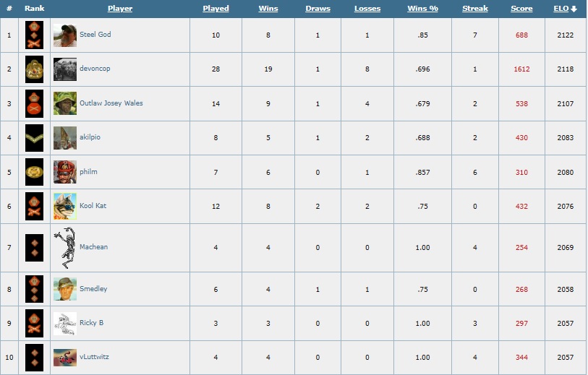Click Kool Kat's cat avatar

pos(65,206)
